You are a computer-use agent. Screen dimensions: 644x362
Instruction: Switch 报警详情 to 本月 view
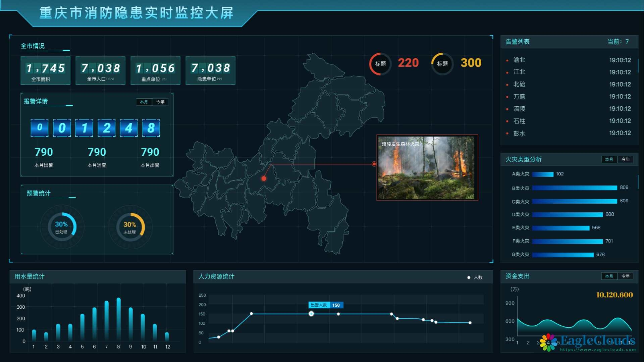coord(144,102)
